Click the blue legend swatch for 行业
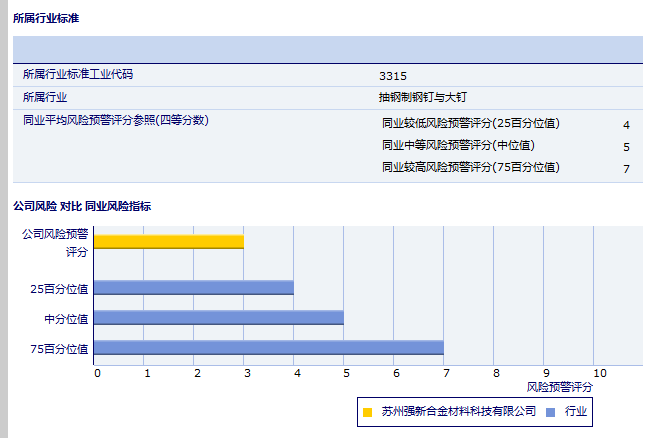Image resolution: width=654 pixels, height=438 pixels. coord(551,412)
